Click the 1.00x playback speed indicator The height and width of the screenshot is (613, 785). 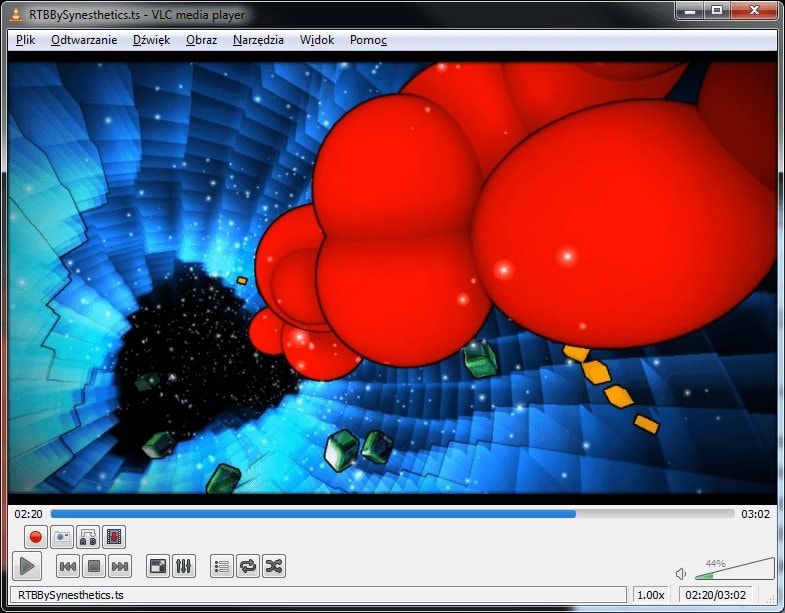(x=652, y=595)
